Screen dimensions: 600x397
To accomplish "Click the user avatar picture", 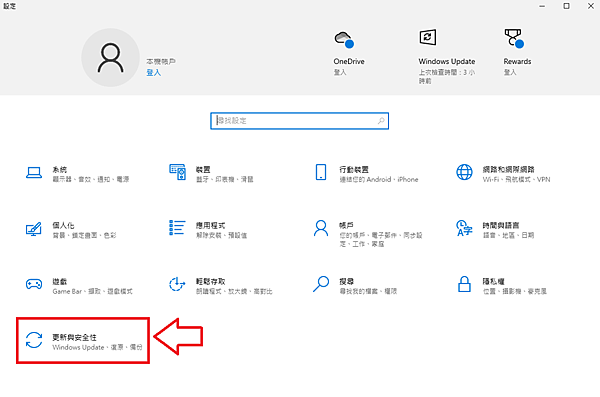I will 110,57.
